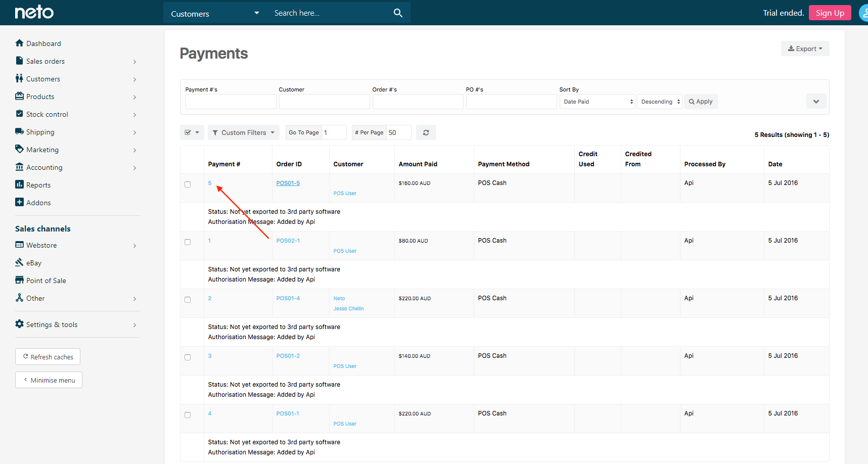Image resolution: width=868 pixels, height=464 pixels.
Task: Click the Sales orders document icon
Action: tap(19, 61)
